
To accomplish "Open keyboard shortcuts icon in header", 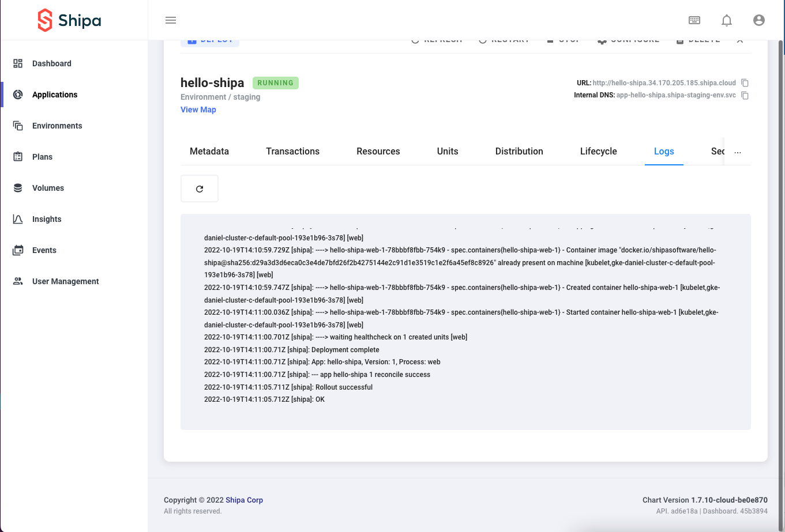I will point(694,20).
